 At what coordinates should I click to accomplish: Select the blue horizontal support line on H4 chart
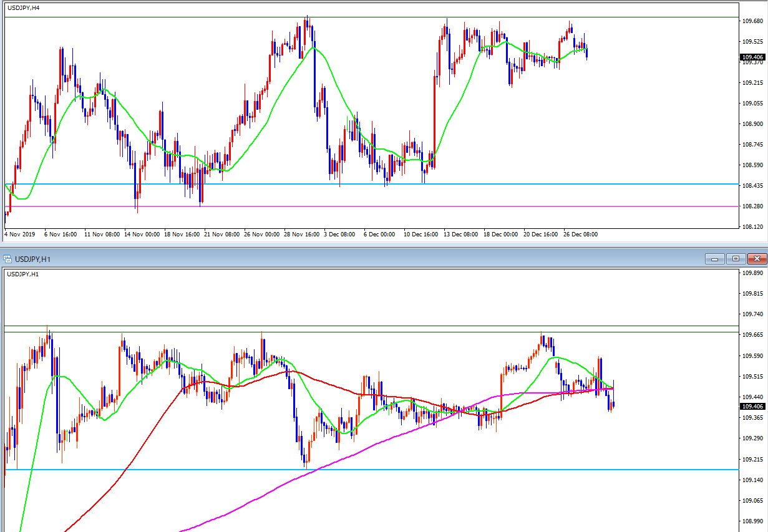coord(371,184)
